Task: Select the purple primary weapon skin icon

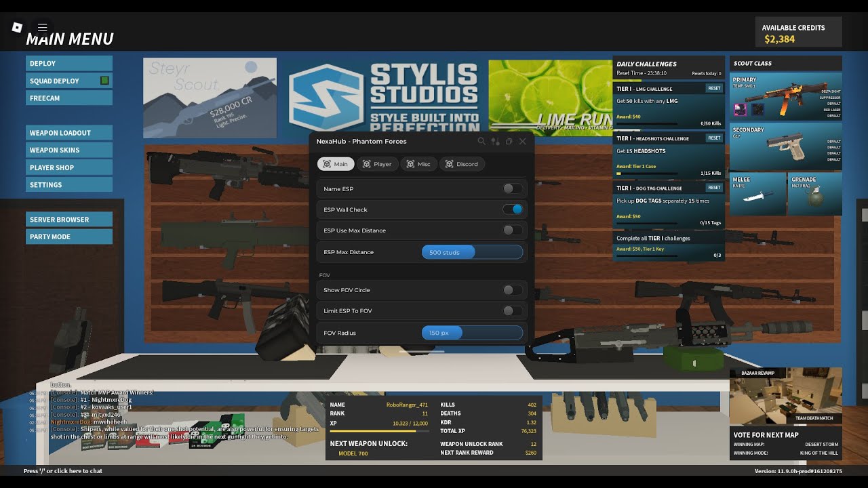Action: click(x=741, y=109)
